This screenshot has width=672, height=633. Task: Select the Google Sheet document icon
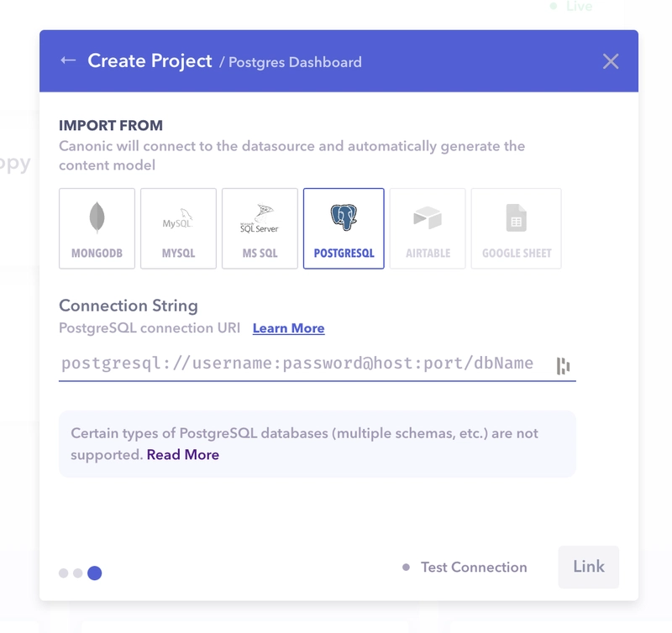click(x=516, y=217)
